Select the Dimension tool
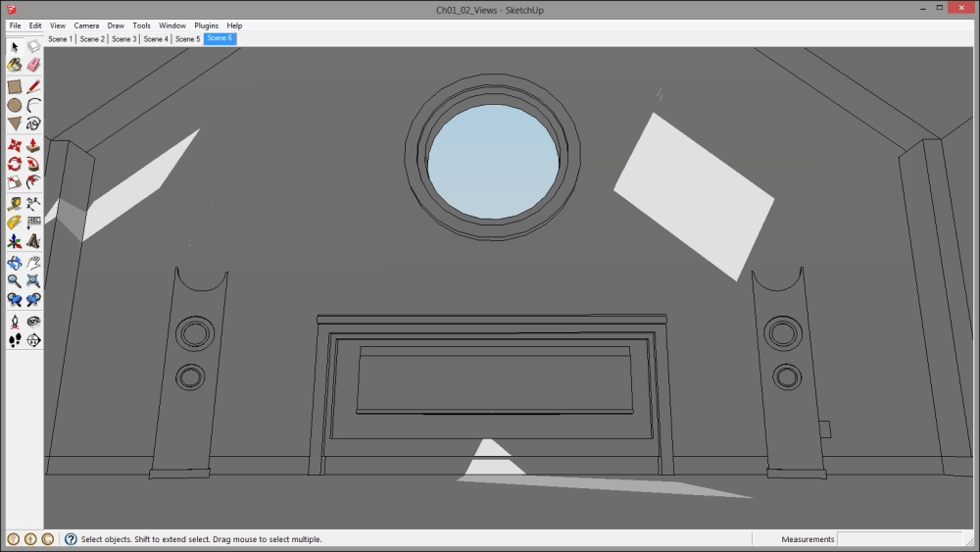The image size is (980, 552). 33,204
